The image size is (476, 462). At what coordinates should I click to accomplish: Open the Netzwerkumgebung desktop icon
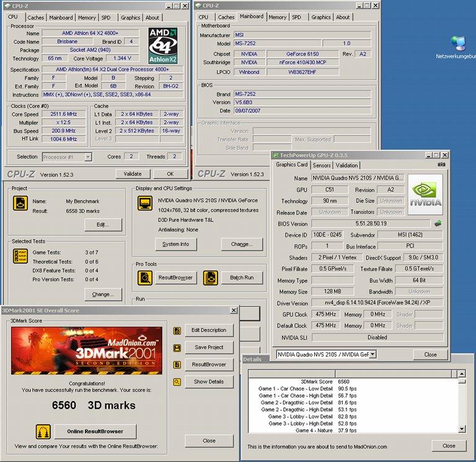click(457, 47)
